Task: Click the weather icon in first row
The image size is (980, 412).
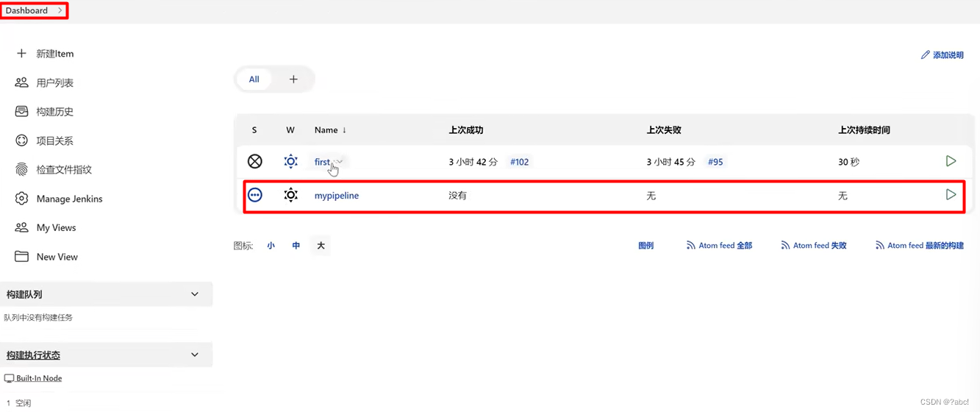Action: (290, 161)
